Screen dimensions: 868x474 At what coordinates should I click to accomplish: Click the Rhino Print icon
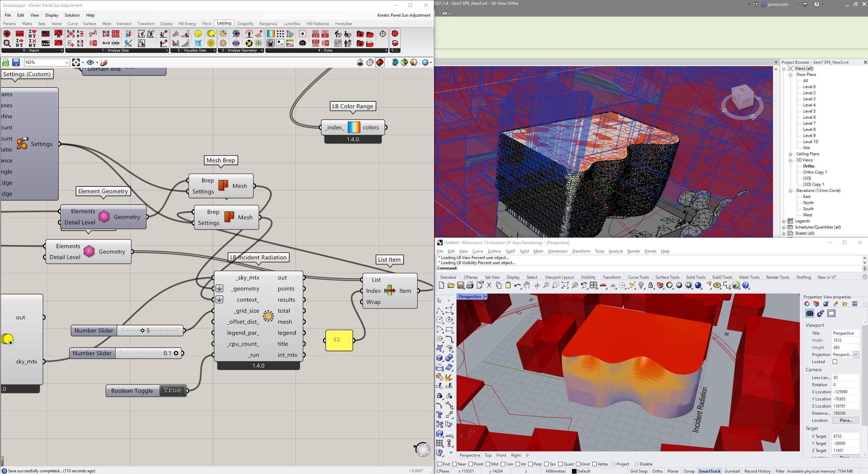pos(470,285)
